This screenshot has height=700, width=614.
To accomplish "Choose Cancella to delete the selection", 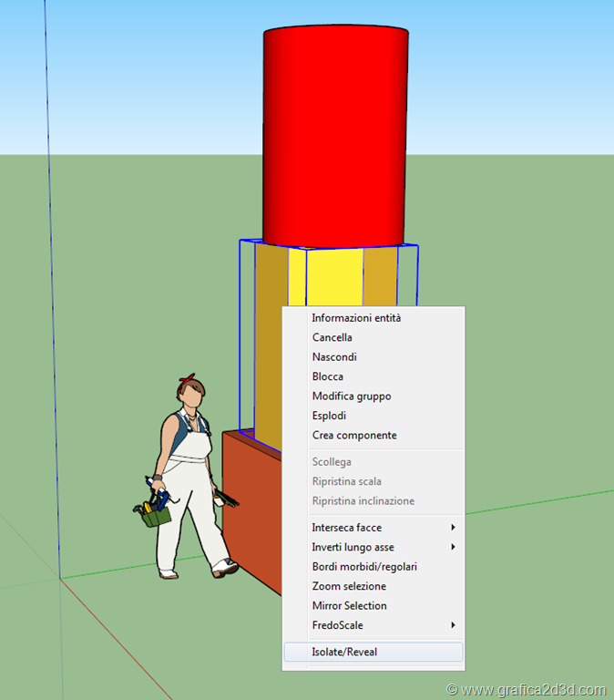I will (x=332, y=337).
